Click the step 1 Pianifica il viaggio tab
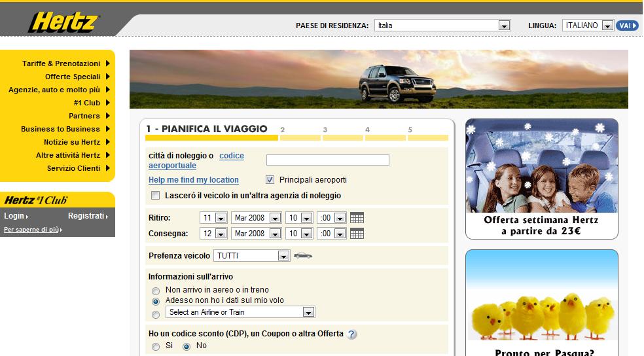This screenshot has height=356, width=644. coord(211,132)
